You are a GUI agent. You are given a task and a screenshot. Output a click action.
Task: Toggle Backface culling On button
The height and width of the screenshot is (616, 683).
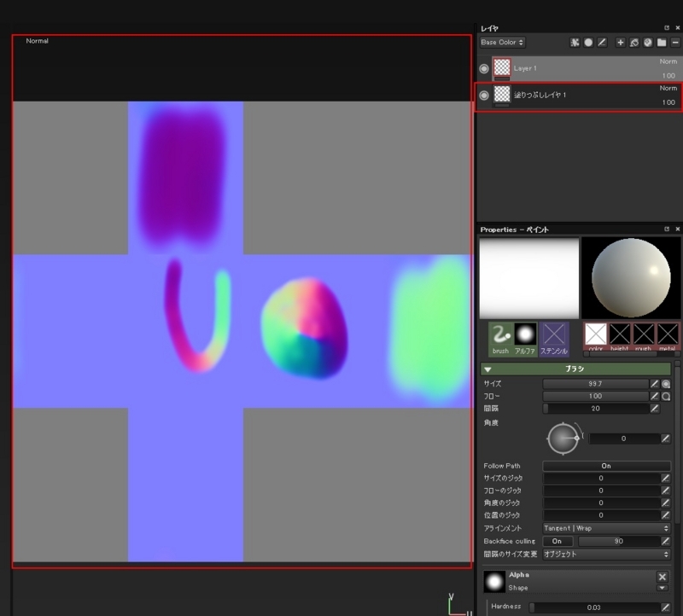[557, 541]
